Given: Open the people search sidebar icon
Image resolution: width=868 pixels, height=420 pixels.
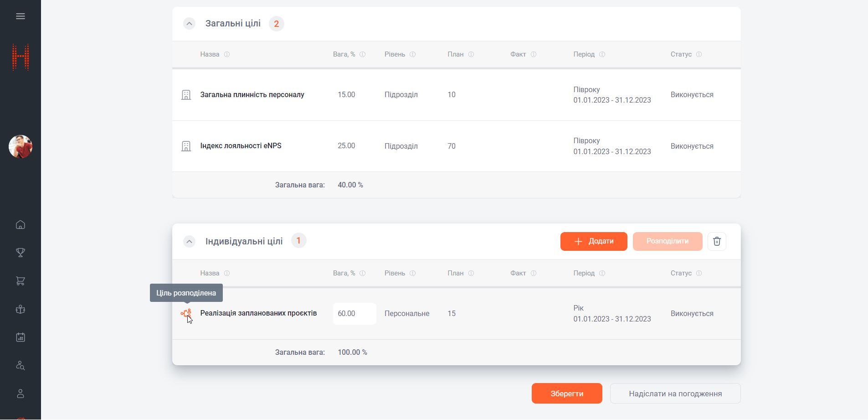Looking at the screenshot, I should point(21,366).
